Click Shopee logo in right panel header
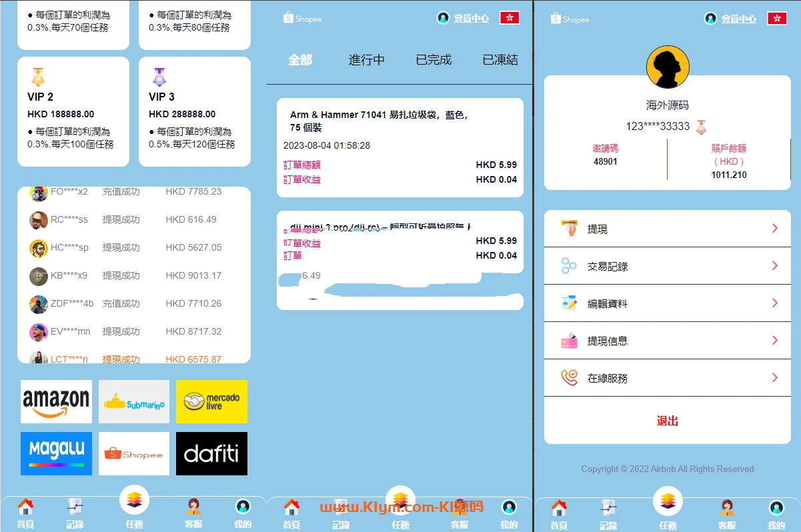 [x=570, y=19]
